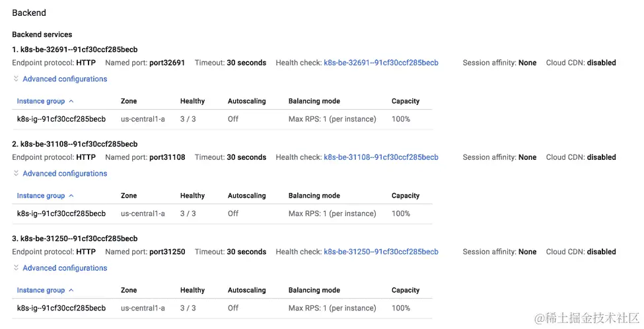Click double-chevron icon for second backend service
Screen dimensions: 644x329
pyautogui.click(x=16, y=173)
